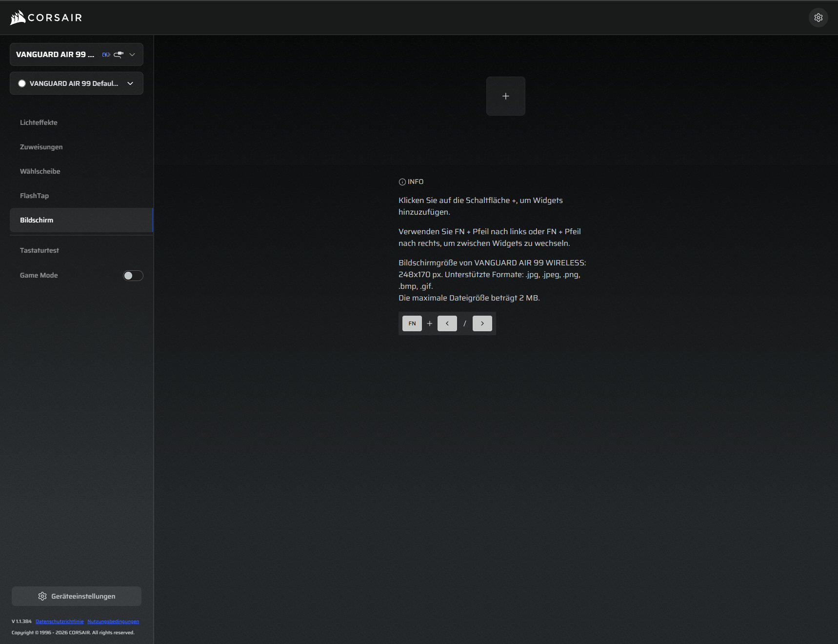Expand the VANGUARD AIR 99 device dropdown
The image size is (838, 644).
(132, 55)
